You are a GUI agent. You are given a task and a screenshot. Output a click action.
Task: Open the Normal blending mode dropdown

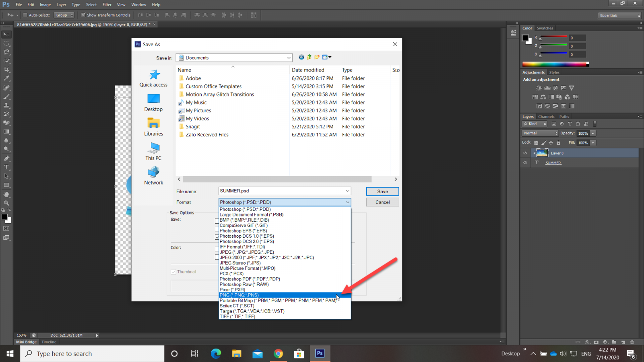click(540, 133)
